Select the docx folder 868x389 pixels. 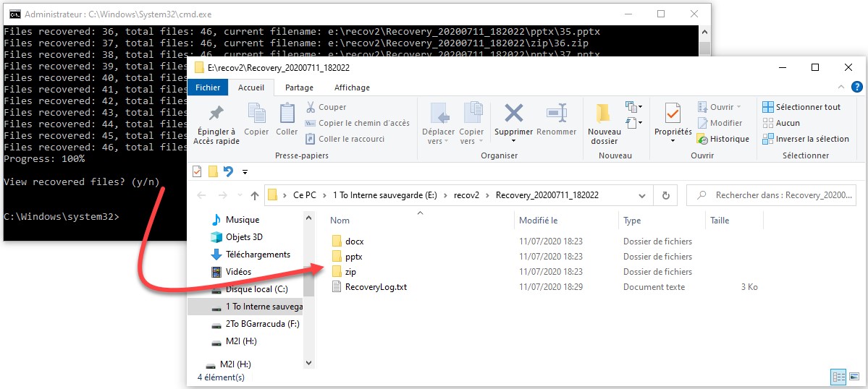coord(354,241)
